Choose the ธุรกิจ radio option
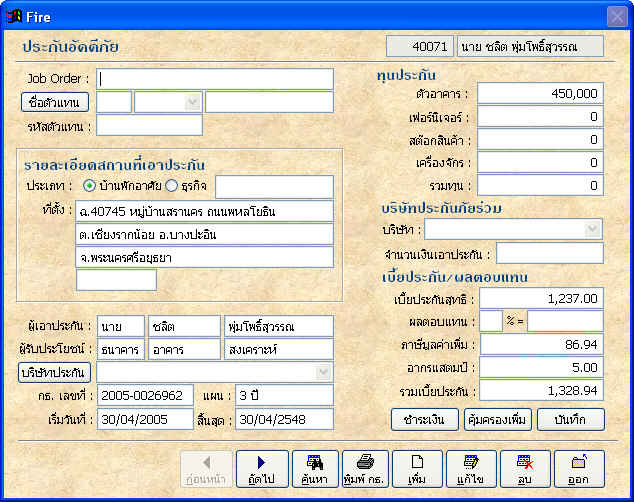634x502 pixels. click(171, 186)
